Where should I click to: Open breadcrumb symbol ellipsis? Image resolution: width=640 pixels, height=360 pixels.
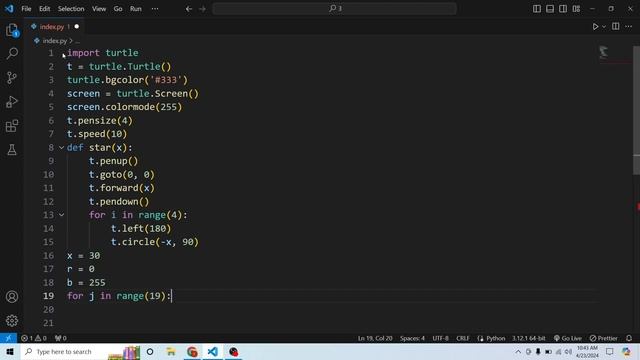(x=78, y=41)
